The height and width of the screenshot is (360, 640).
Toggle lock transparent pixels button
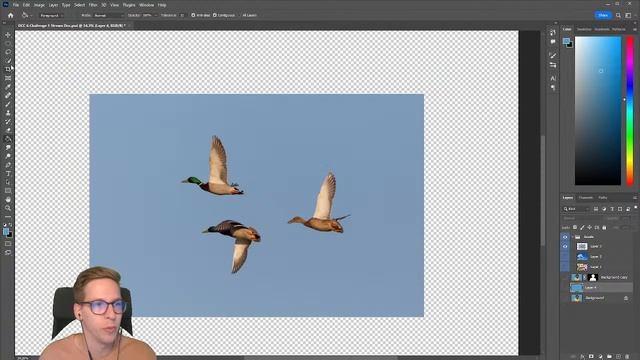coord(575,227)
